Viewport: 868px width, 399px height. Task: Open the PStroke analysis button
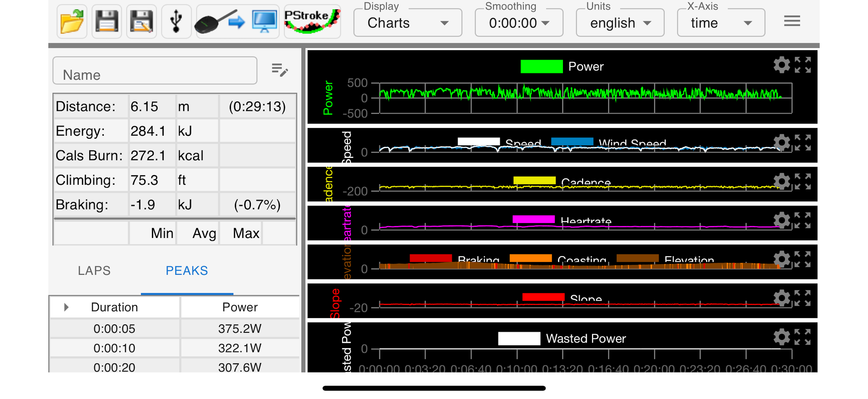point(312,21)
